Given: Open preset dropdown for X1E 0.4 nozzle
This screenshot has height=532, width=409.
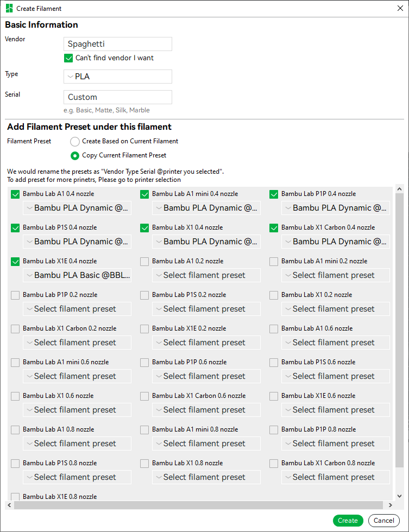Looking at the screenshot, I should click(x=77, y=275).
